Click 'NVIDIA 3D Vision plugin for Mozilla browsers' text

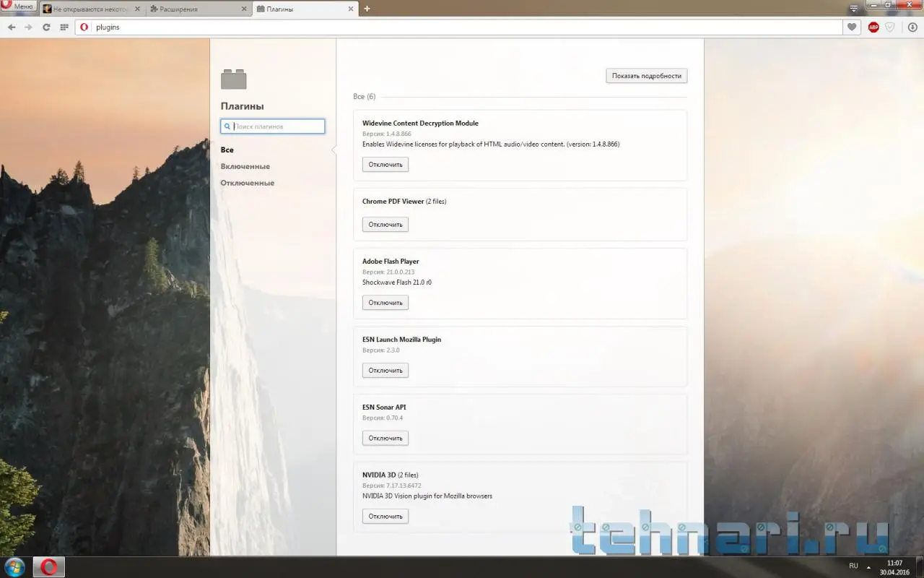point(427,496)
